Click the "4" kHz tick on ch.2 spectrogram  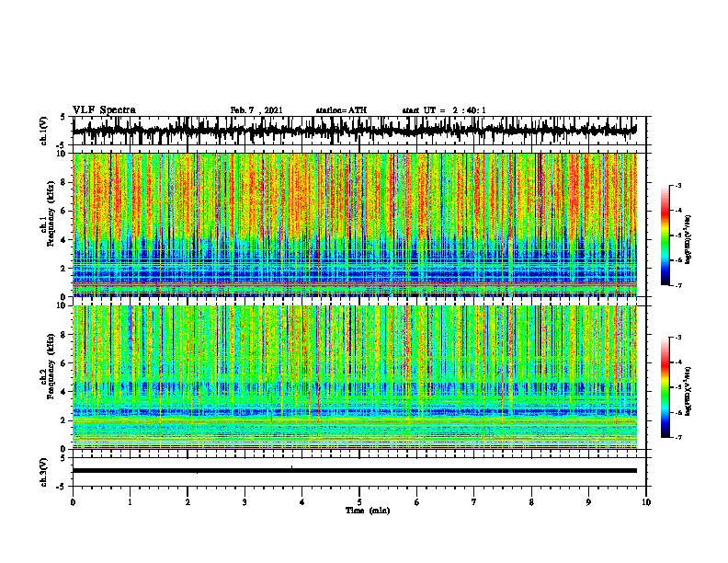click(64, 392)
